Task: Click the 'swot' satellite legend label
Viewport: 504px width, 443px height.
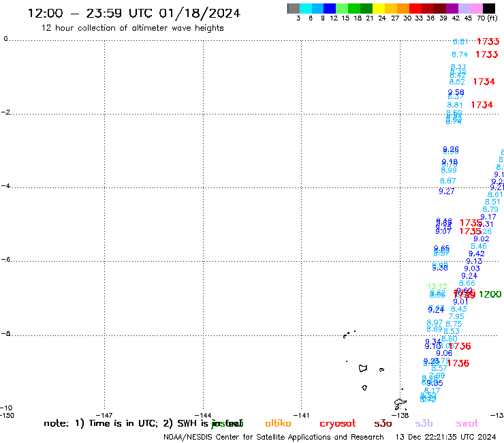Action: (x=467, y=423)
